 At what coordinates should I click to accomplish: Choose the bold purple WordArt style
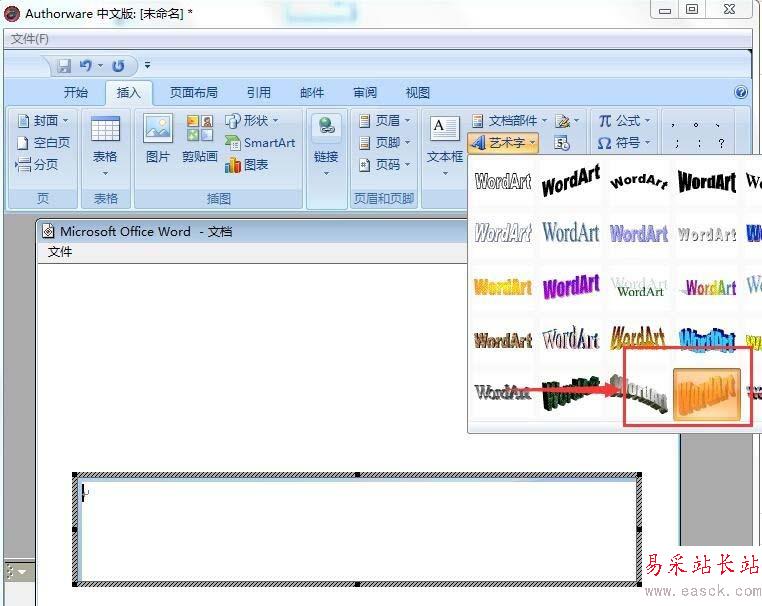click(571, 286)
